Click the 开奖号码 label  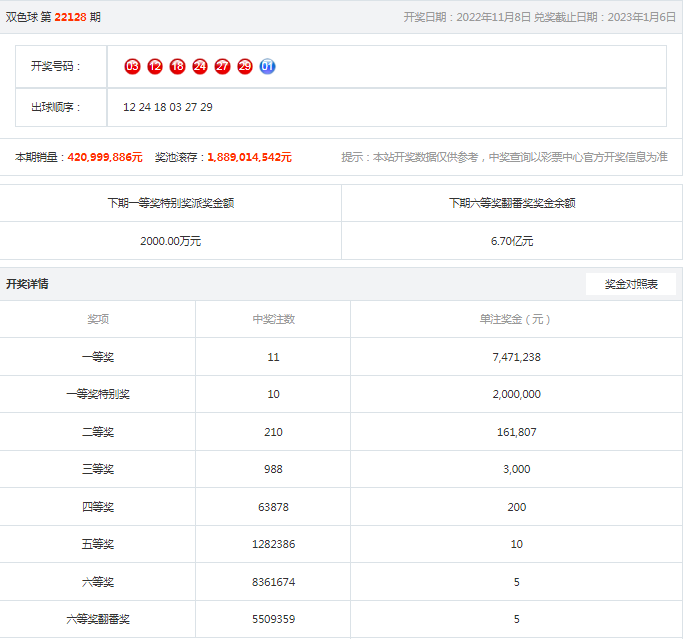pyautogui.click(x=55, y=66)
